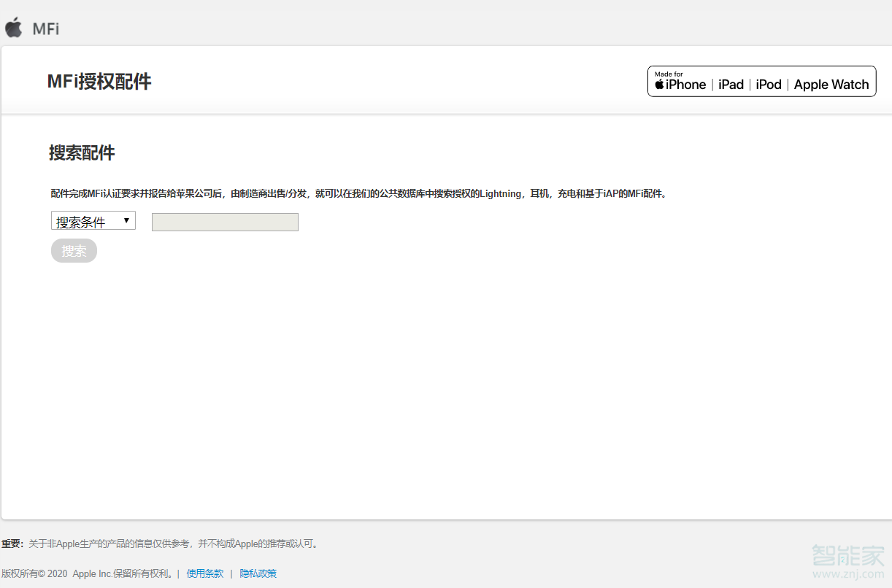The width and height of the screenshot is (892, 588).
Task: Click the 智能家 watermark logo
Action: (847, 556)
